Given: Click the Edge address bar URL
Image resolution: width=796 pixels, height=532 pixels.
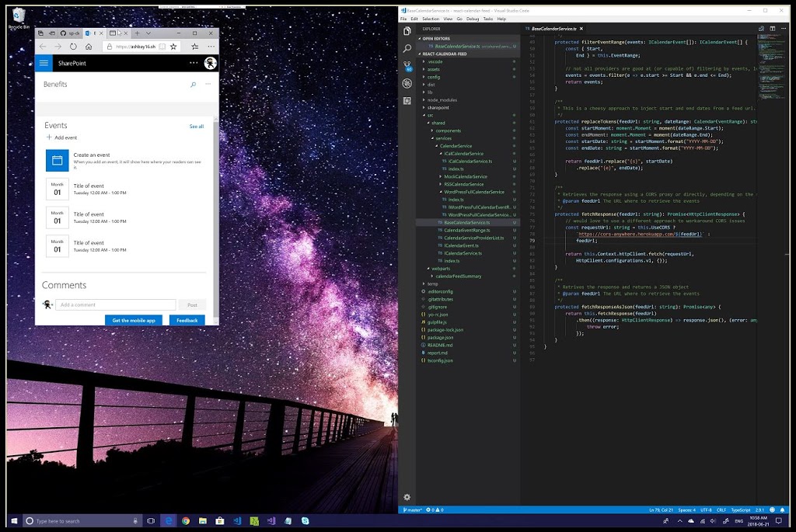Looking at the screenshot, I should coord(135,47).
